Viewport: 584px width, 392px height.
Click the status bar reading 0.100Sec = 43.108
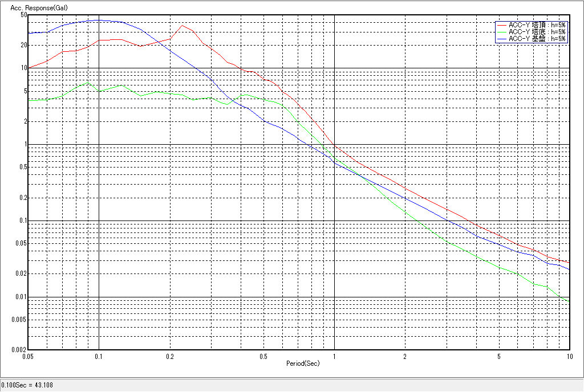(23, 386)
